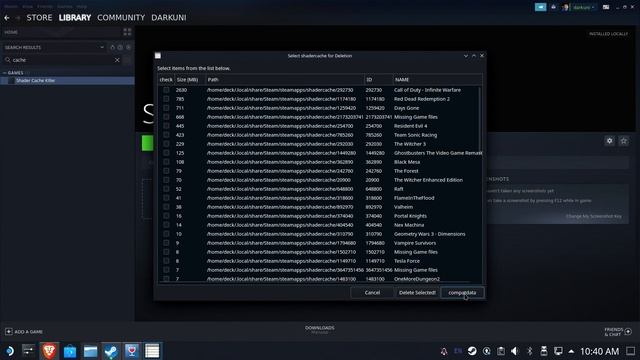Viewport: 640px width, 360px height.
Task: Open Steam announcements megaphone button
Action: (540, 7)
